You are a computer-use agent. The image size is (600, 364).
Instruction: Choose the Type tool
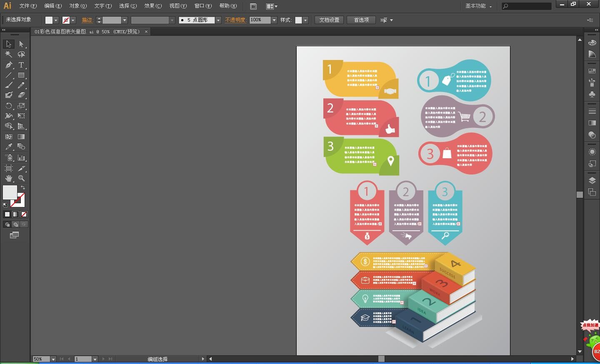21,65
